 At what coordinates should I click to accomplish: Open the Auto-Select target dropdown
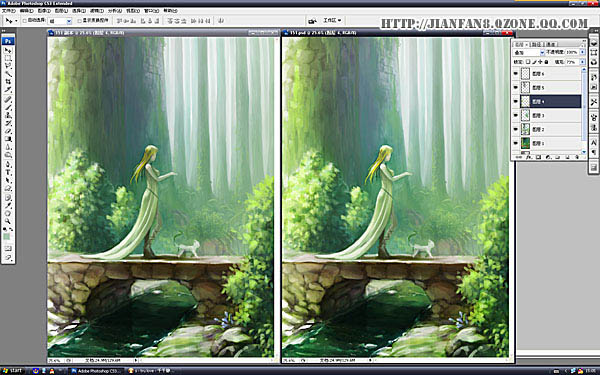pos(60,21)
